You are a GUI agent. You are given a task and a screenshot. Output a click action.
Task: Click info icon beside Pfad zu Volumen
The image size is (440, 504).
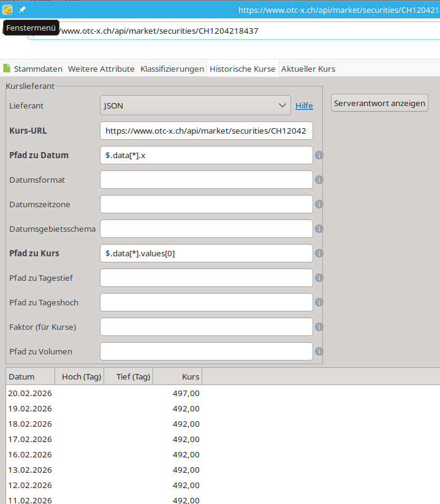click(x=319, y=351)
